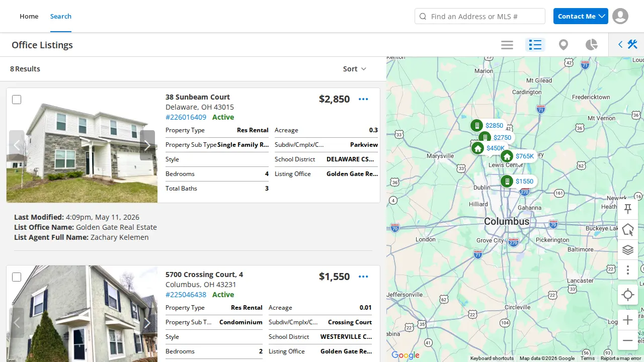
Task: Open the 38 Sunbeam Court house photo
Action: click(x=82, y=145)
